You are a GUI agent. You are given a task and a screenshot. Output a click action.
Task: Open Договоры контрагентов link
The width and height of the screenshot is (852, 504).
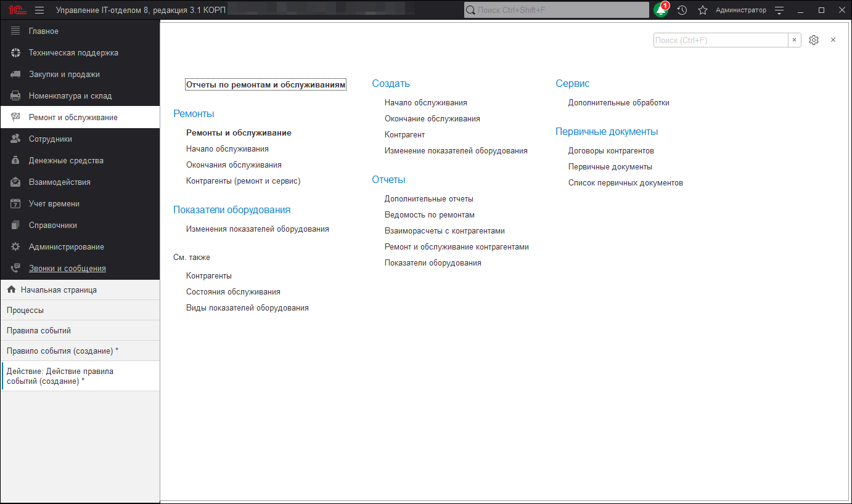[x=611, y=151]
